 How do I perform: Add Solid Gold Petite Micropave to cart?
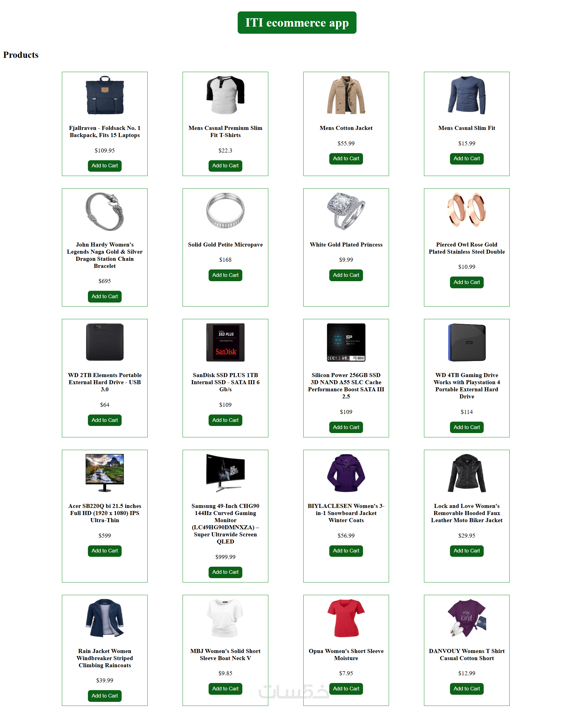[x=225, y=275]
